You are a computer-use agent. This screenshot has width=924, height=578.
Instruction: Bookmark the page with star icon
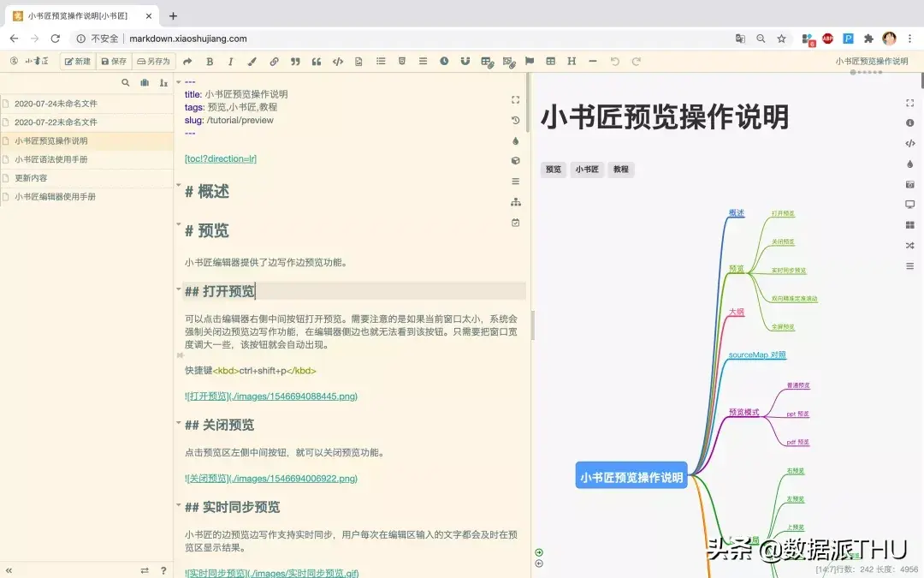781,39
